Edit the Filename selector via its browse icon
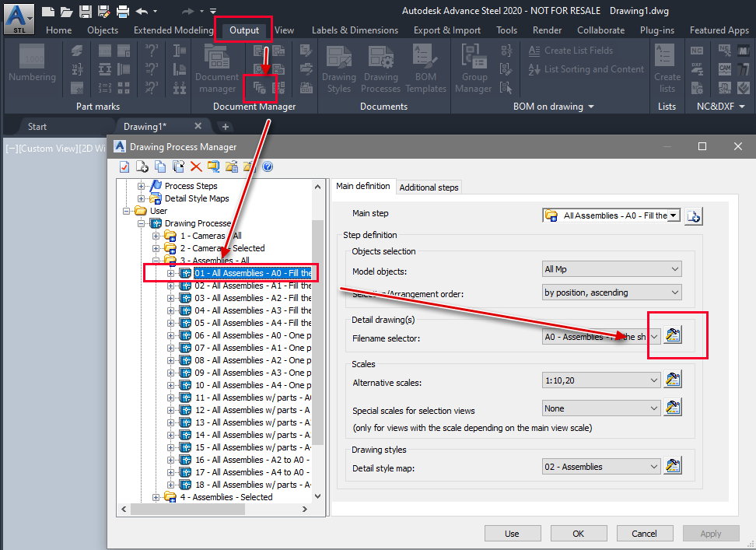756x550 pixels. (x=672, y=335)
